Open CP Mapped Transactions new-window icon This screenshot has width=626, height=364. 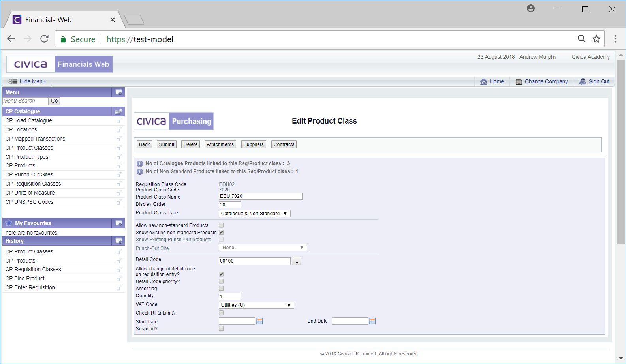(119, 139)
